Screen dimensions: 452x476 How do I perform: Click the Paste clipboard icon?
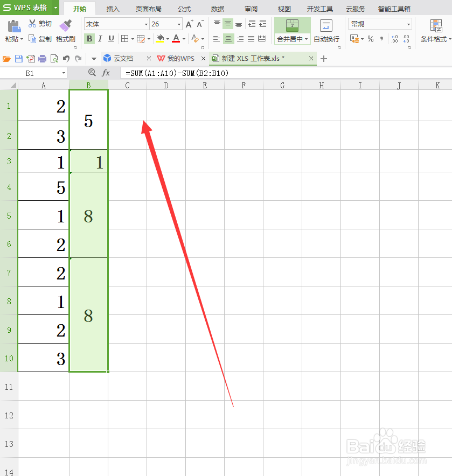[x=14, y=26]
